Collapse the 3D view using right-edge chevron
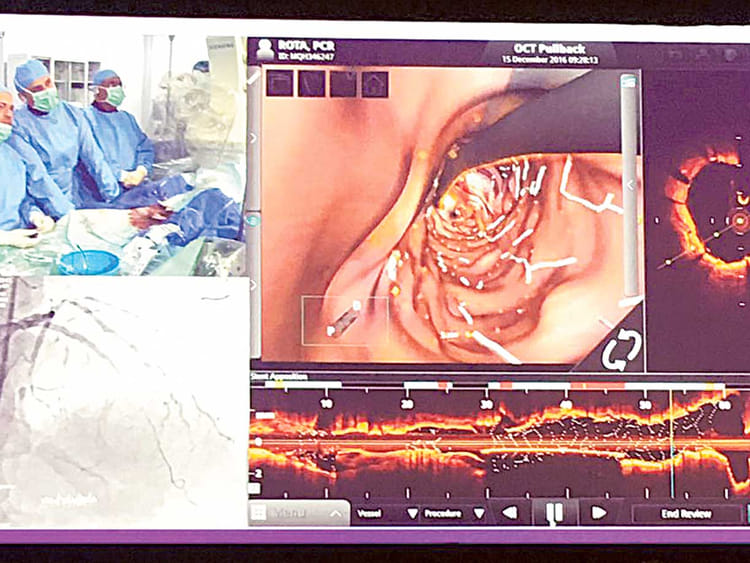Screen dimensions: 750x563 (631, 185)
